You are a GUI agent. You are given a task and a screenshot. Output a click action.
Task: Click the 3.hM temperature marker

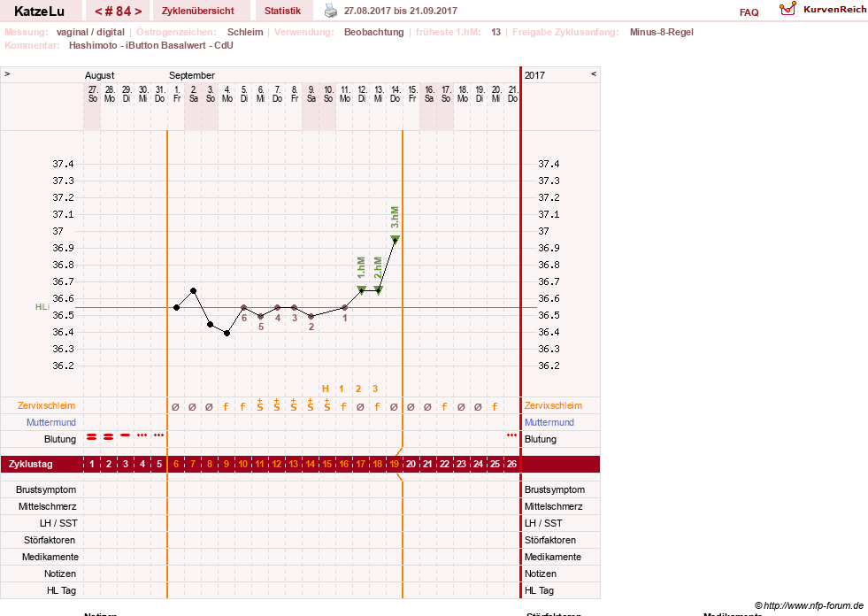[396, 239]
